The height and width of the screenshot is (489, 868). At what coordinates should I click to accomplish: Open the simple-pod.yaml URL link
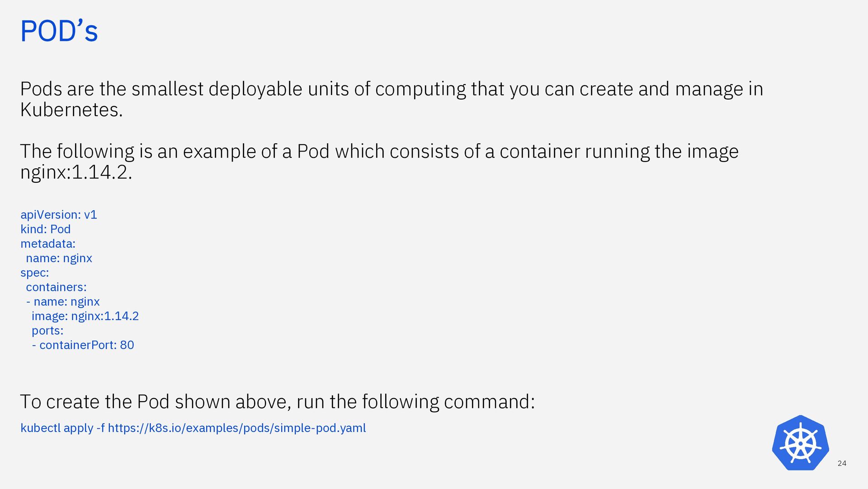click(237, 428)
